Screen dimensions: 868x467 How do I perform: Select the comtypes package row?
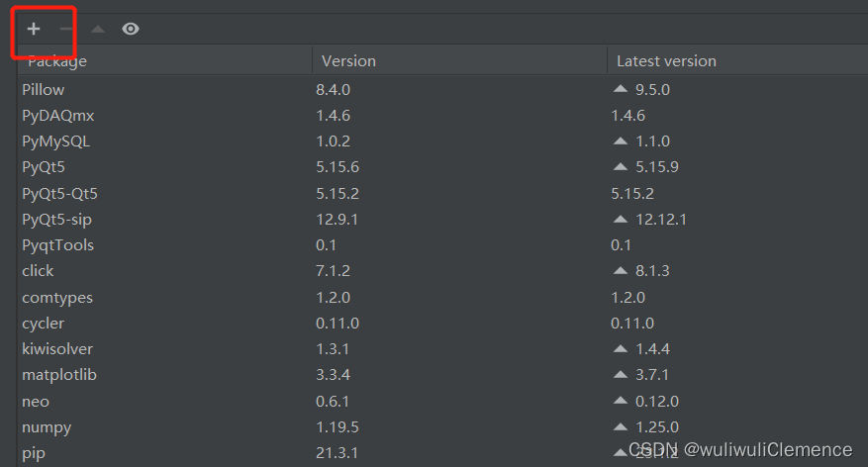(x=442, y=297)
